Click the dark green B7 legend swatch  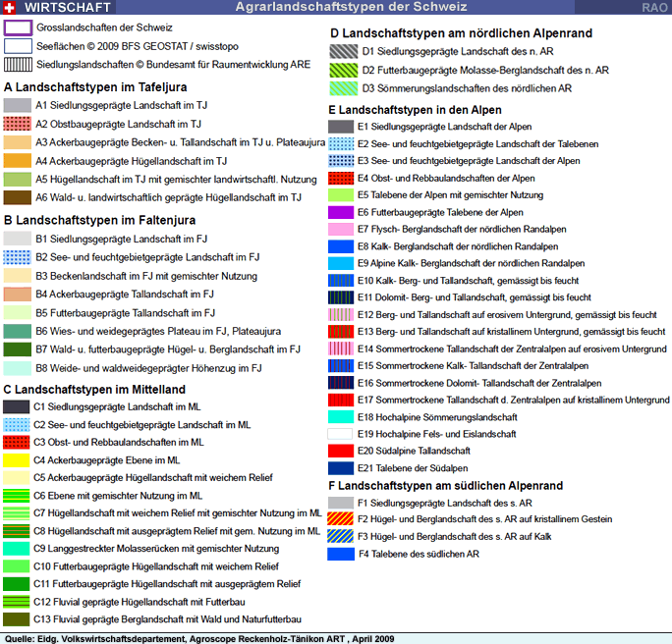pyautogui.click(x=17, y=349)
